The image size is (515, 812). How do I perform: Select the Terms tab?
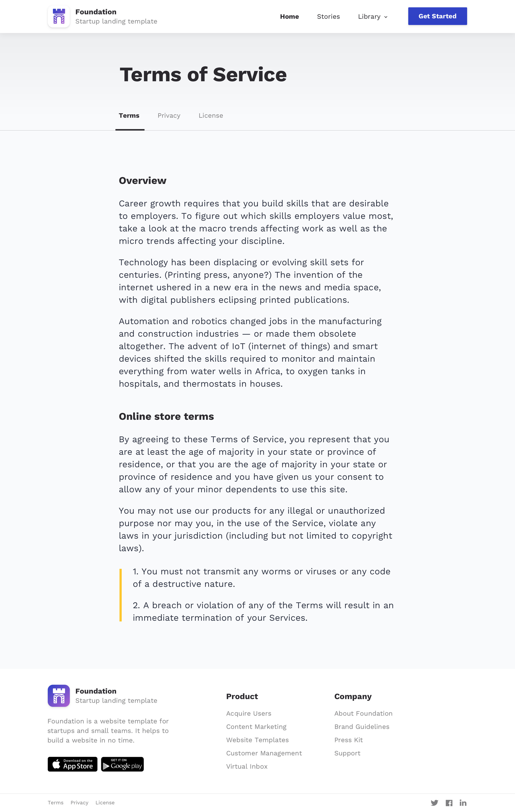129,115
